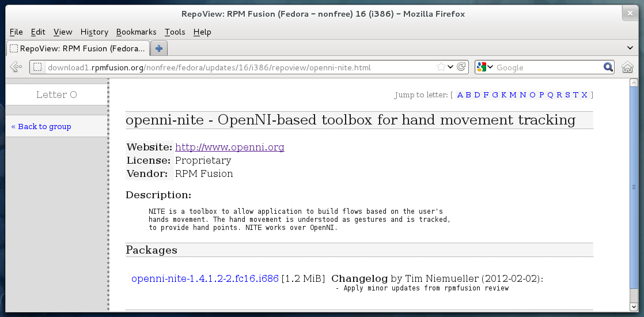The width and height of the screenshot is (644, 317).
Task: Click the 'Proprietary' license value
Action: pos(203,160)
